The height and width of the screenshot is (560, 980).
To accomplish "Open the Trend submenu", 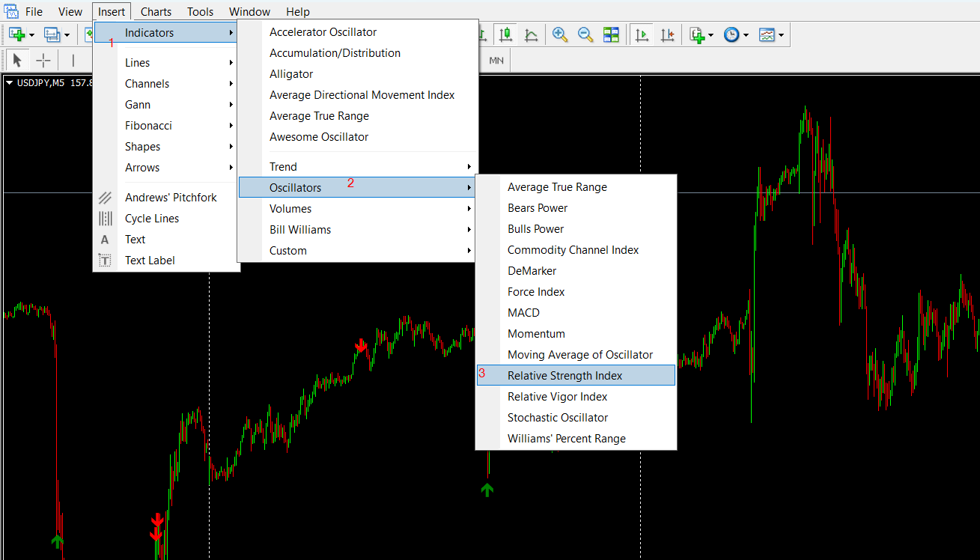I will pyautogui.click(x=358, y=167).
